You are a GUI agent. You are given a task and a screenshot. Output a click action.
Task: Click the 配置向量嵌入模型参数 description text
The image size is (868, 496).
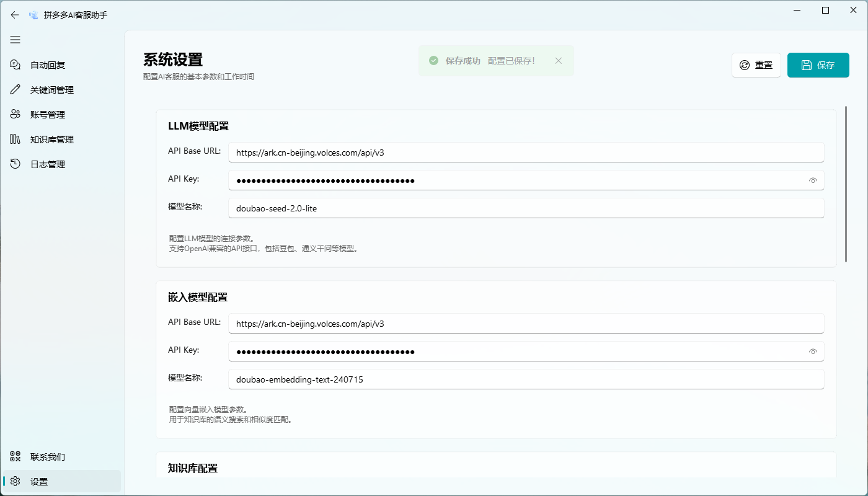point(209,409)
